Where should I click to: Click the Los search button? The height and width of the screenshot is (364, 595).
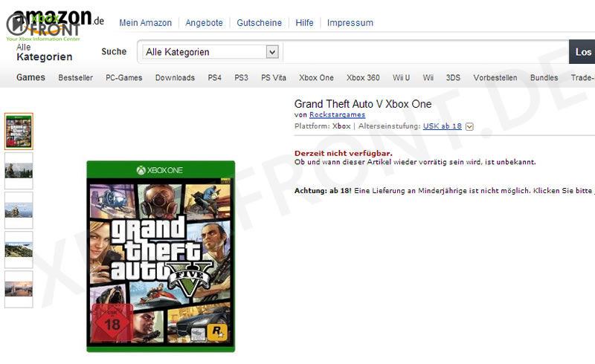click(582, 52)
